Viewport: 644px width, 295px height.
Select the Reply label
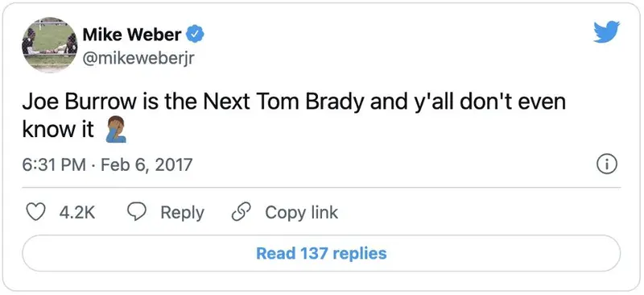point(182,213)
